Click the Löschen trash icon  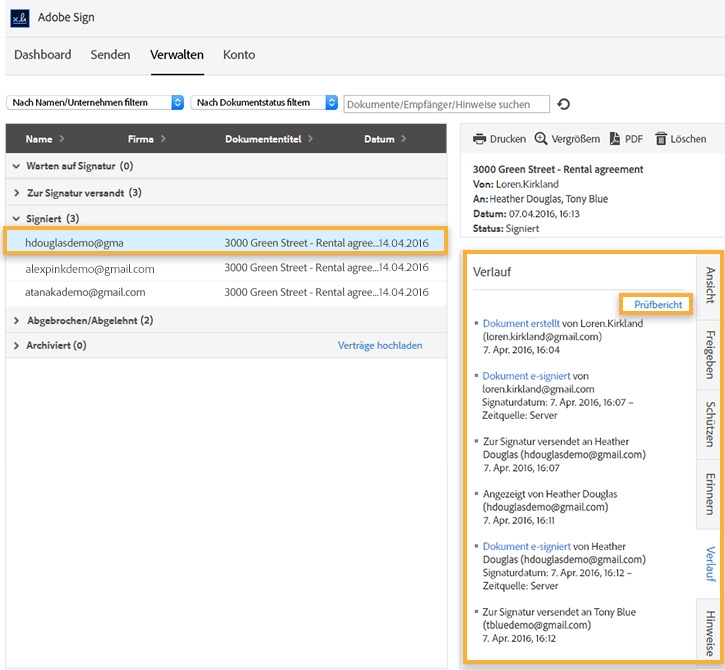click(660, 139)
